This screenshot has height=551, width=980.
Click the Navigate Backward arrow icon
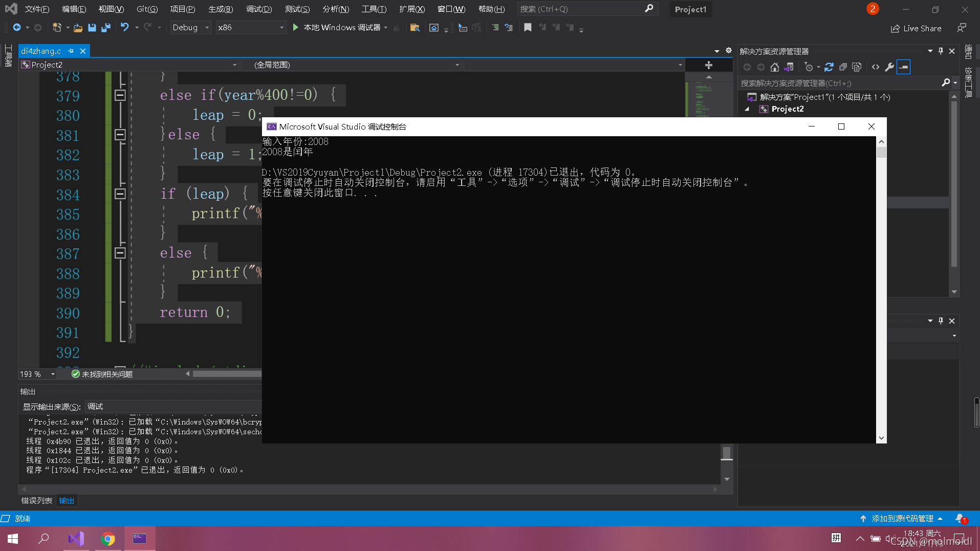click(17, 28)
